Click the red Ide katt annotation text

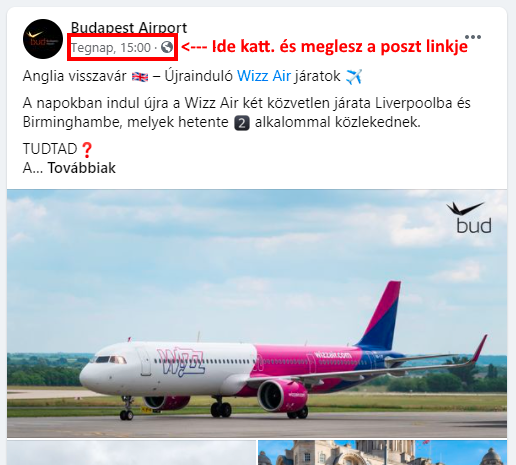pos(324,46)
